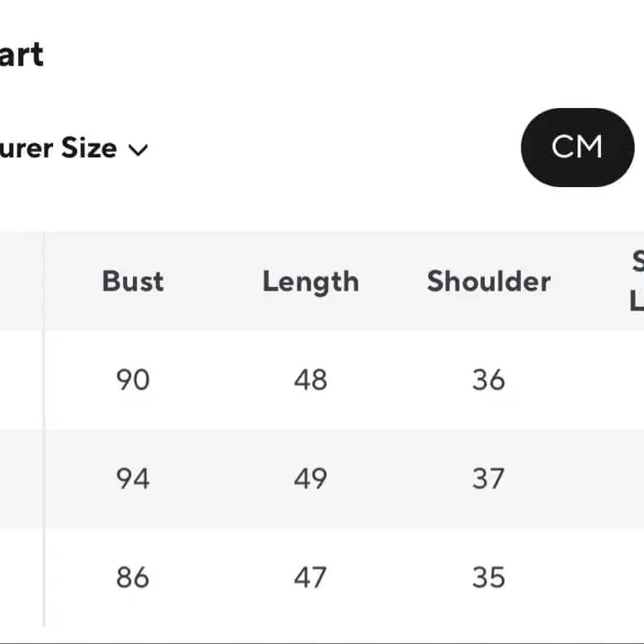644x644 pixels.
Task: Click the Shoulder value 37
Action: (x=488, y=479)
